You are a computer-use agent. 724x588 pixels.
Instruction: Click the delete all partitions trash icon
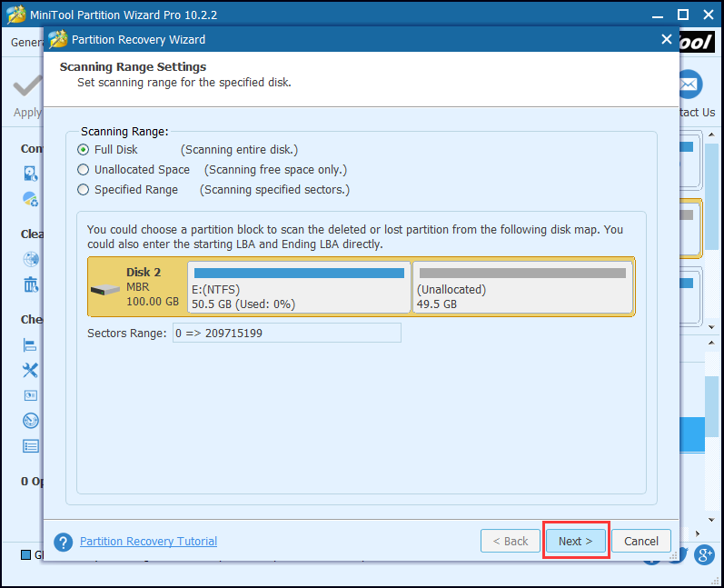[x=31, y=284]
